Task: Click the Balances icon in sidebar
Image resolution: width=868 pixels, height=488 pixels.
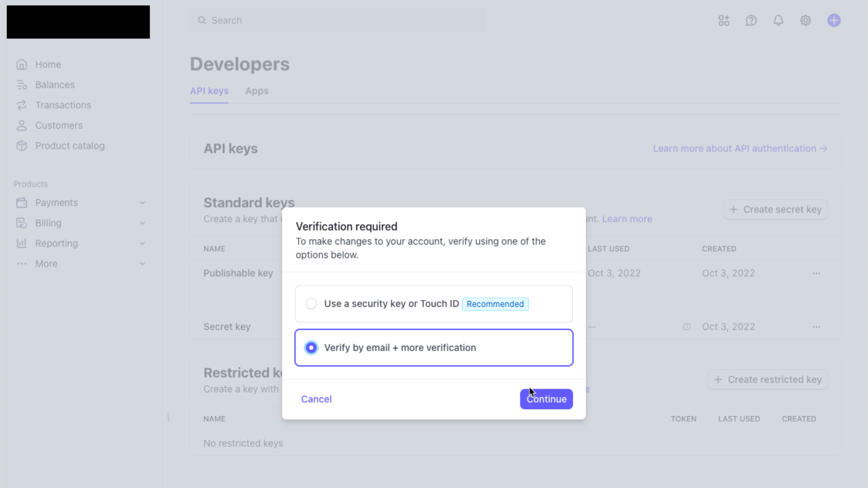Action: (x=22, y=84)
